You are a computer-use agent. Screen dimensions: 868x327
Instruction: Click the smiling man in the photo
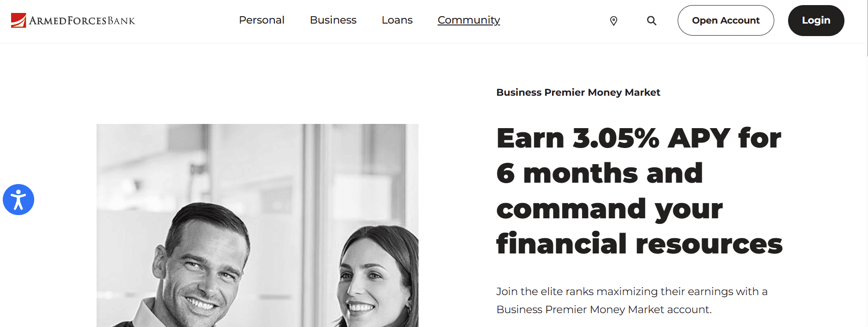(x=203, y=268)
